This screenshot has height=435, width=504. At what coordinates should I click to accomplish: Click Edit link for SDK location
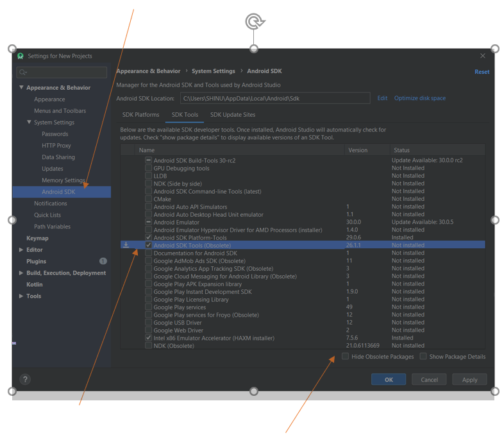tap(382, 98)
